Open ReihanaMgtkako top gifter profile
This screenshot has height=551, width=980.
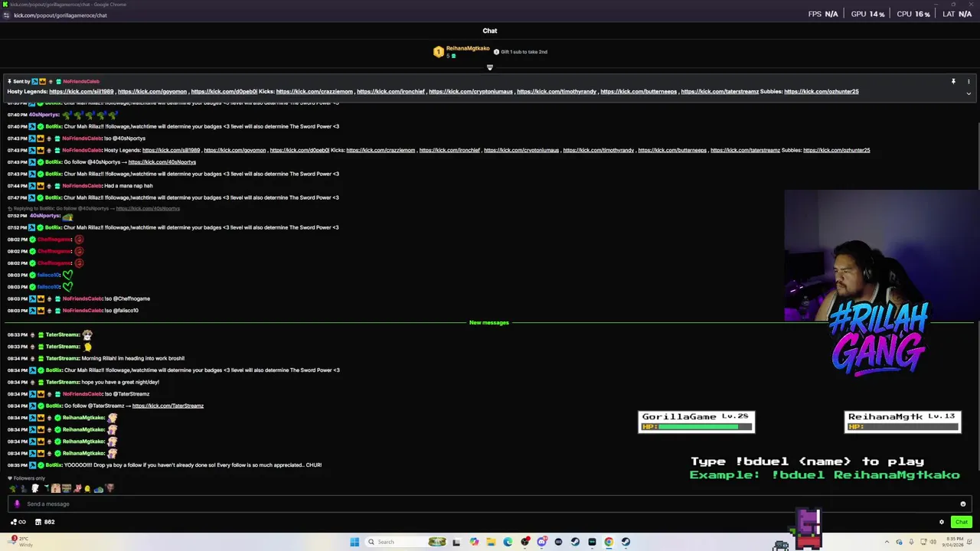click(468, 48)
